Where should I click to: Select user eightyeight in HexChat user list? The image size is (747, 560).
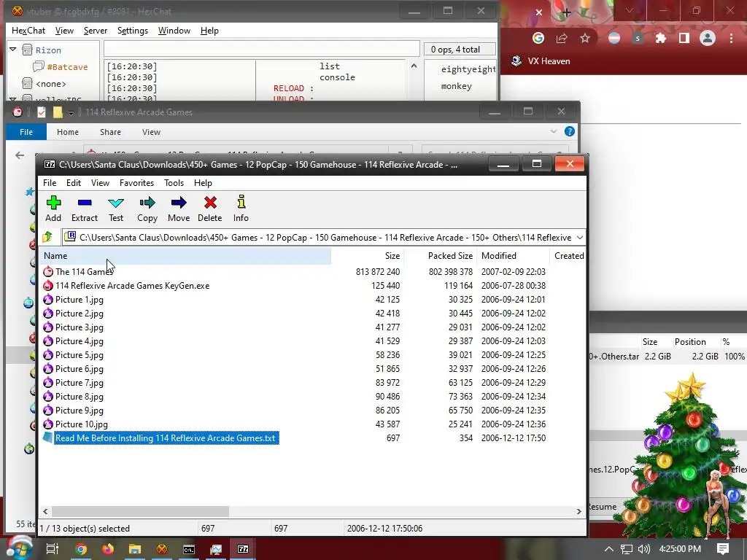point(468,69)
